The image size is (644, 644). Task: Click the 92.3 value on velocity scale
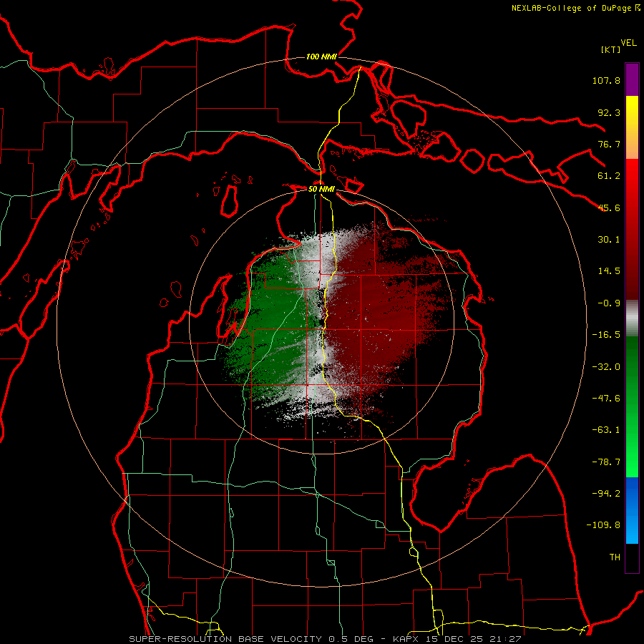pyautogui.click(x=609, y=112)
